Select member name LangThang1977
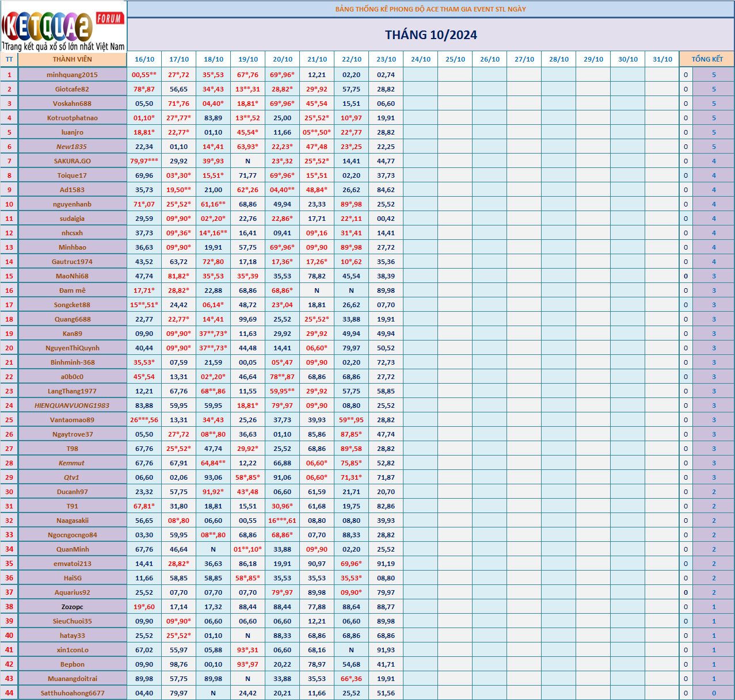This screenshot has height=700, width=735. (x=73, y=391)
